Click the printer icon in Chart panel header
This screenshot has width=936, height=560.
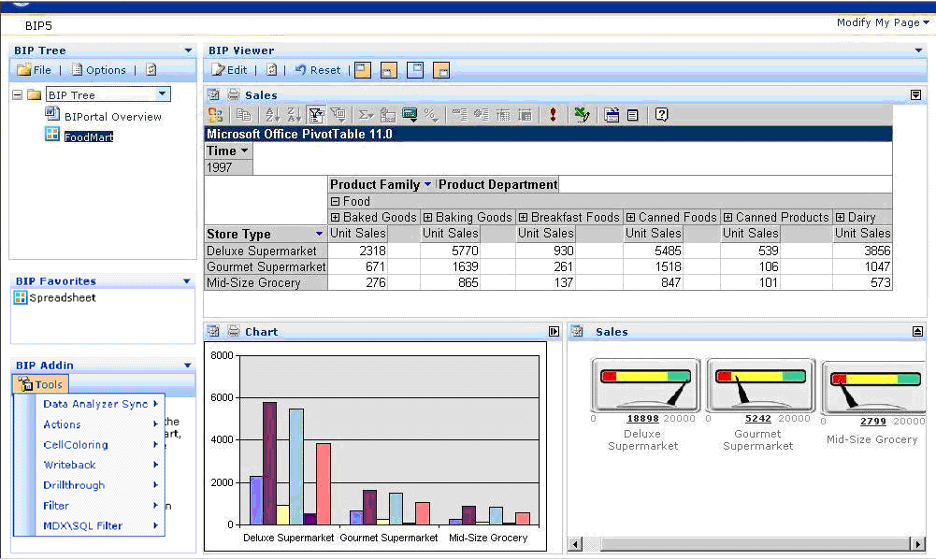[234, 331]
